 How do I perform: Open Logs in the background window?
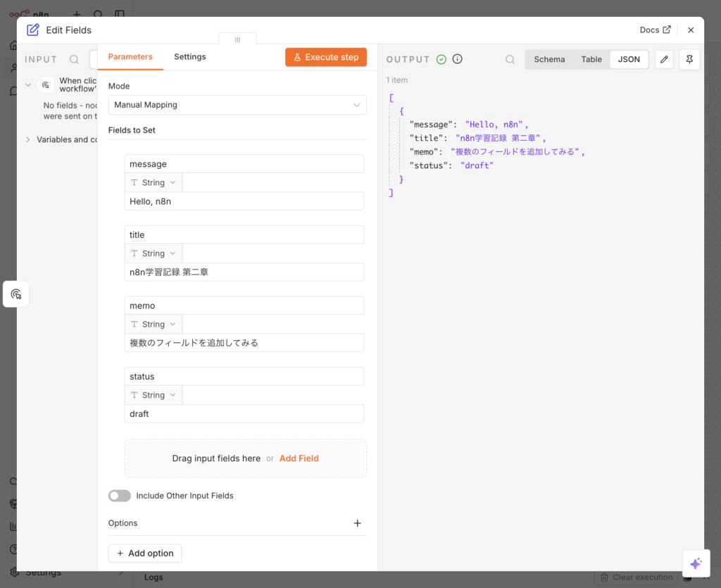(153, 577)
